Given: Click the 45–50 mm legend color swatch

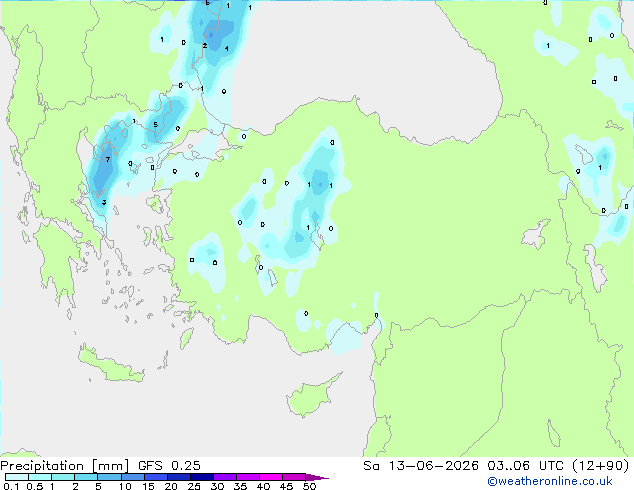Looking at the screenshot, I should [294, 477].
